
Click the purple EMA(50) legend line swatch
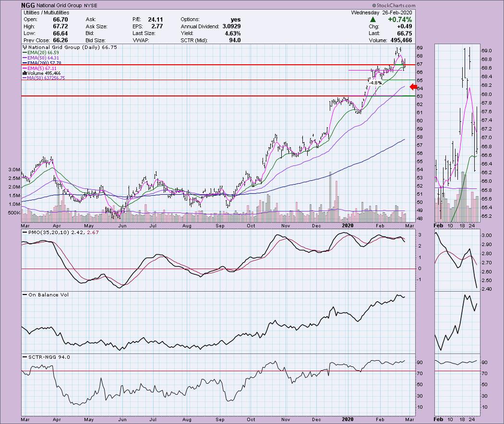click(x=25, y=58)
